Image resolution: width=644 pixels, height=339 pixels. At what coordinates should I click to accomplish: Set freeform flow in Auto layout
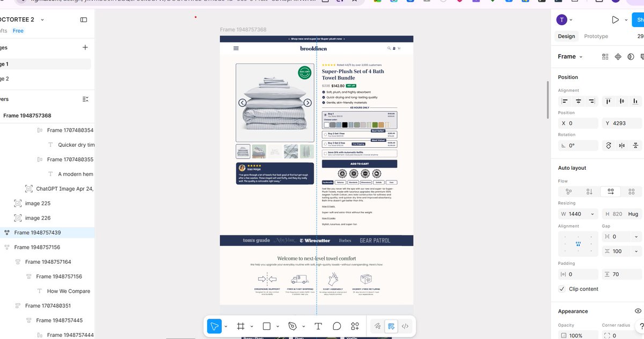(568, 191)
